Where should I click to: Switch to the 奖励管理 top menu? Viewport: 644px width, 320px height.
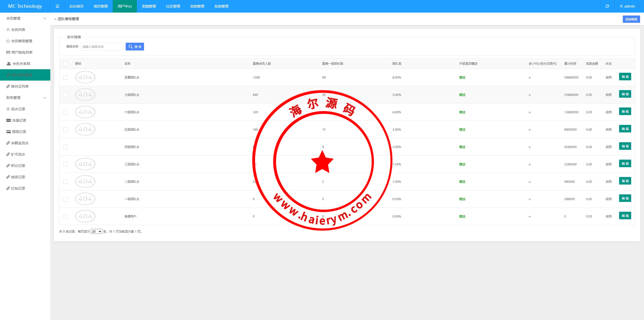coord(149,6)
